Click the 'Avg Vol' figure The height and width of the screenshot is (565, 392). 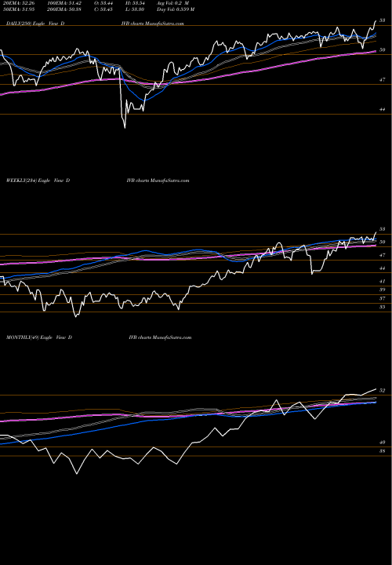(x=172, y=3)
